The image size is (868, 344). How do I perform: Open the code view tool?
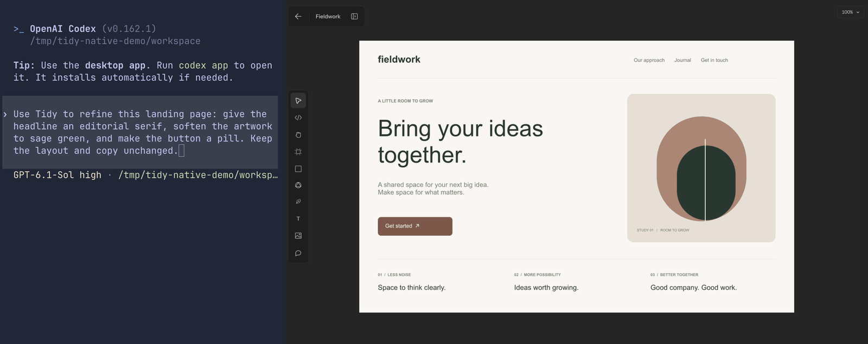[x=298, y=118]
